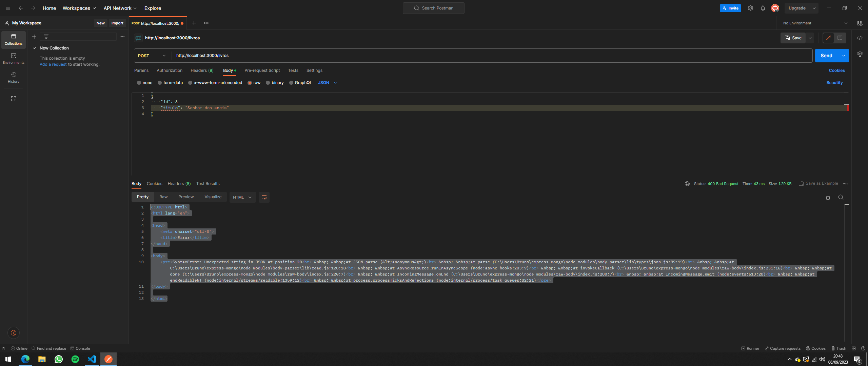Open the lightbulb info icon
This screenshot has width=868, height=366.
860,54
